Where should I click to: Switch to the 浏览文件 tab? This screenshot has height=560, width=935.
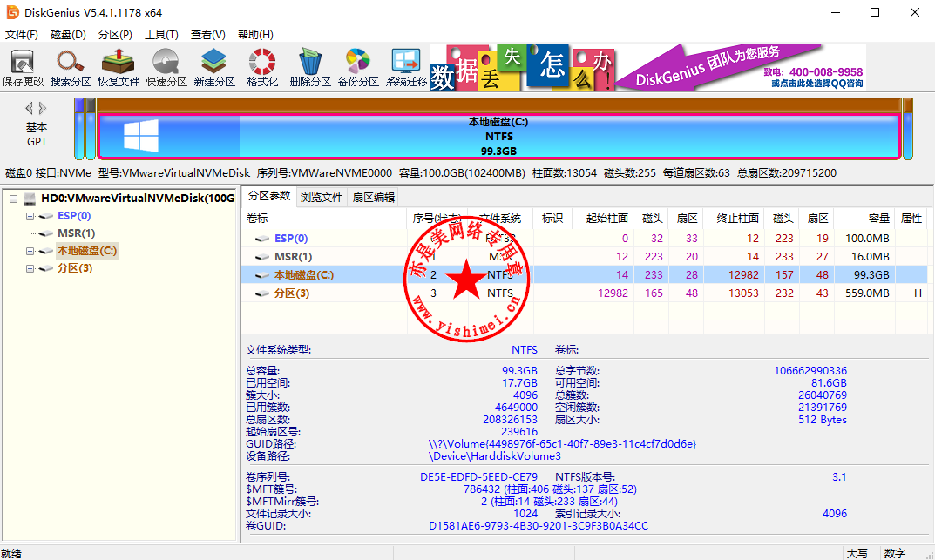click(x=322, y=197)
